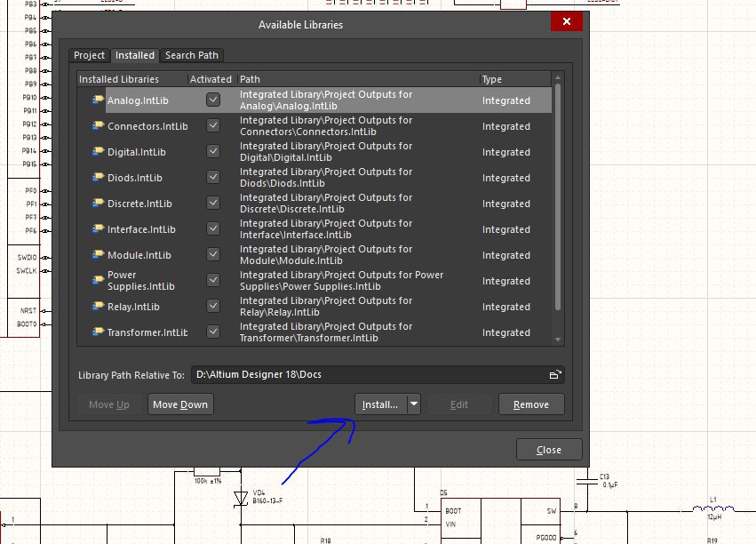Click the Analog.IntLib library icon
This screenshot has width=756, height=544.
(98, 100)
